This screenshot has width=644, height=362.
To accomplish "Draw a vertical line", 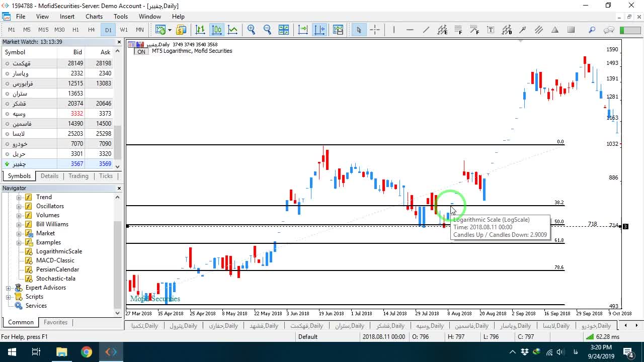I will (394, 30).
